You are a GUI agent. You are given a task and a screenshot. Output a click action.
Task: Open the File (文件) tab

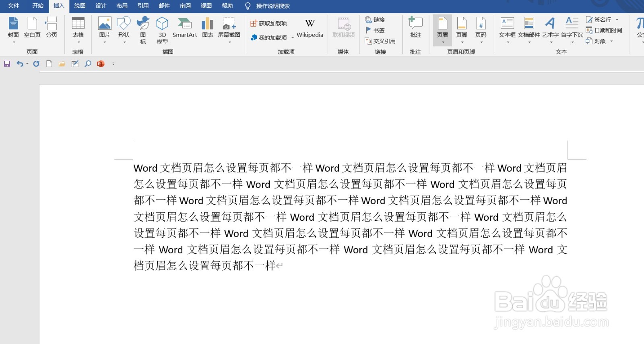pyautogui.click(x=14, y=6)
